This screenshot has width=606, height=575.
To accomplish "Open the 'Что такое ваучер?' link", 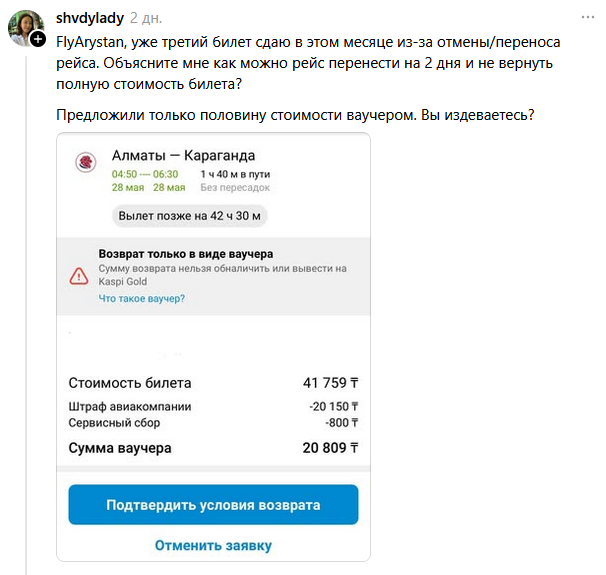I will coord(141,298).
